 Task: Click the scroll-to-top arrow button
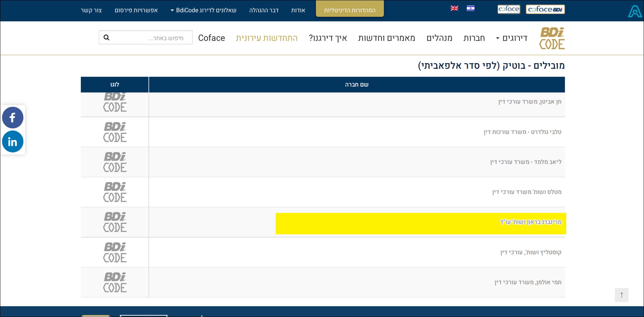pyautogui.click(x=621, y=295)
